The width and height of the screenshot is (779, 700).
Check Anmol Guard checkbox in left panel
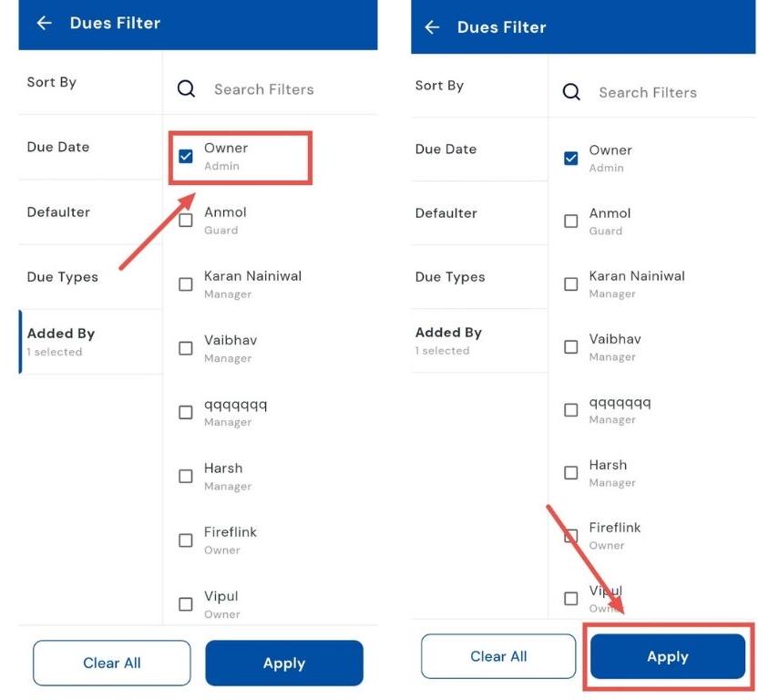(186, 221)
